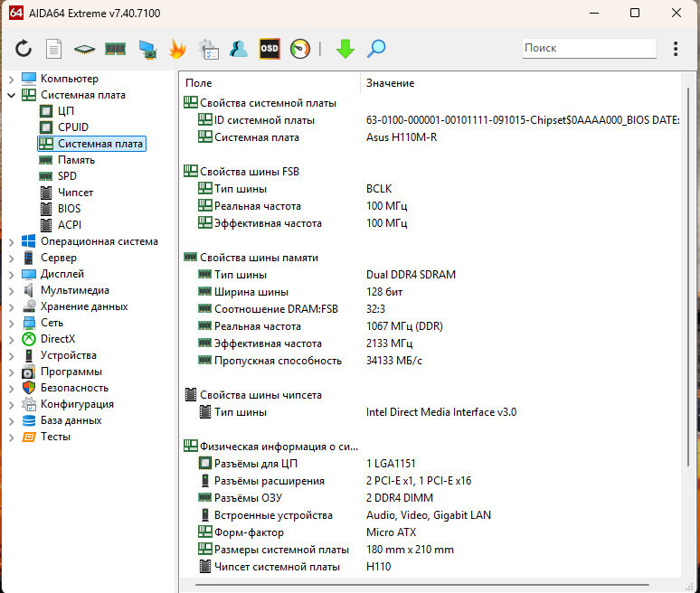This screenshot has width=700, height=593.
Task: Open the Чипсет tree item
Action: pyautogui.click(x=75, y=193)
